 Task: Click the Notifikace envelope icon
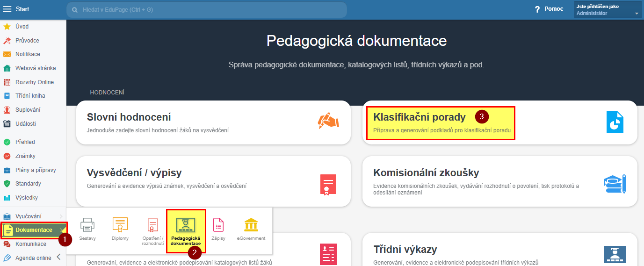point(7,54)
